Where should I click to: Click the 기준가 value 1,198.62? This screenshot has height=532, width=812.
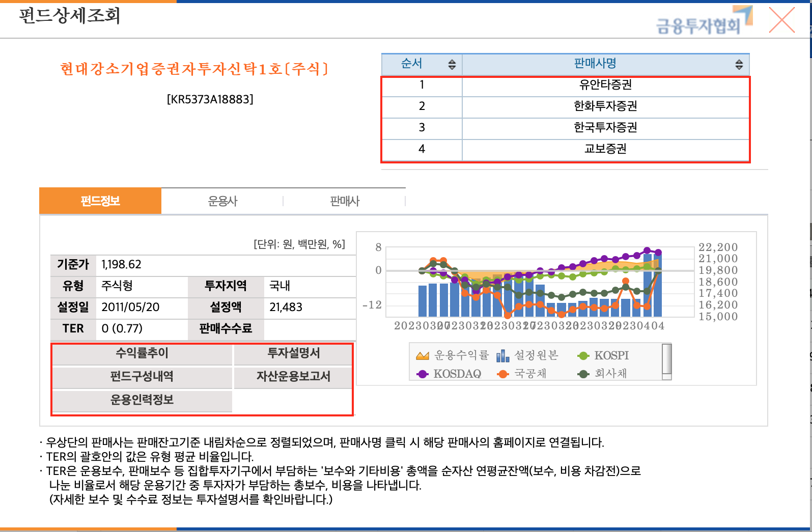[x=122, y=265]
